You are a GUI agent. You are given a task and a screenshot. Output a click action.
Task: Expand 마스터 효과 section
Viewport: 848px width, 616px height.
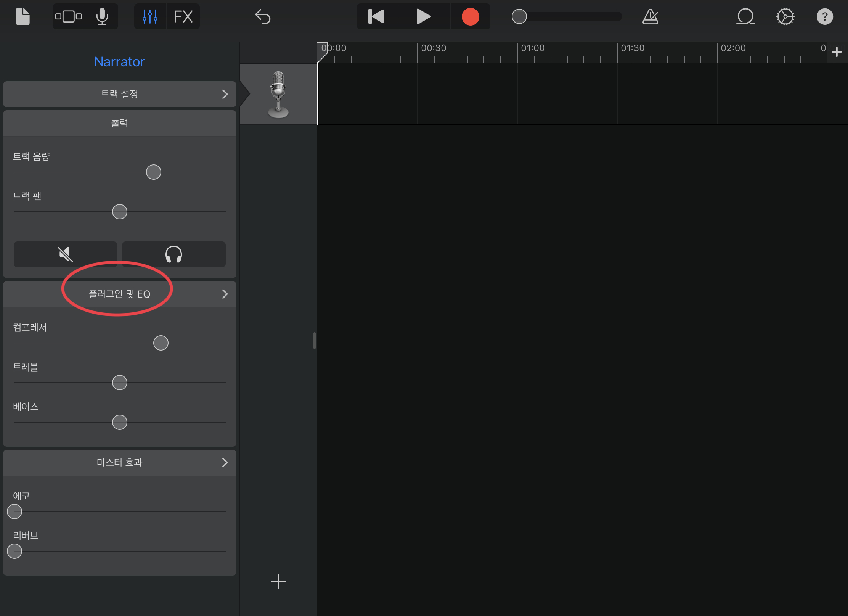click(119, 463)
